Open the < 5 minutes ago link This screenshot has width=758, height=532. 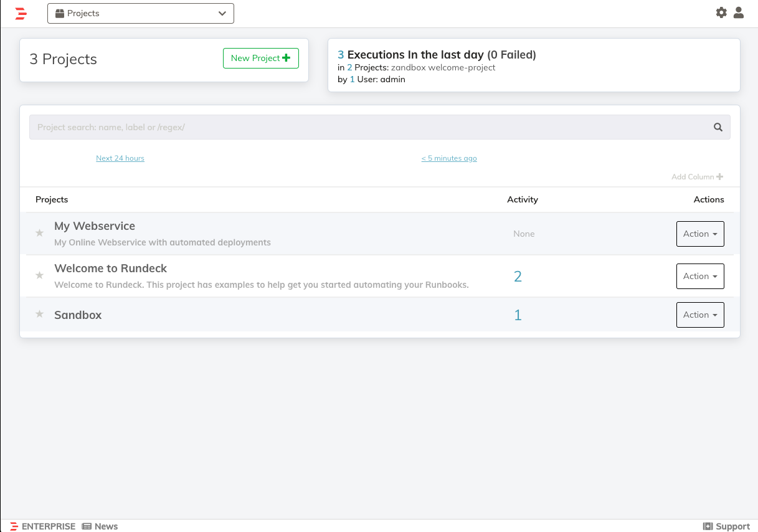(x=449, y=158)
